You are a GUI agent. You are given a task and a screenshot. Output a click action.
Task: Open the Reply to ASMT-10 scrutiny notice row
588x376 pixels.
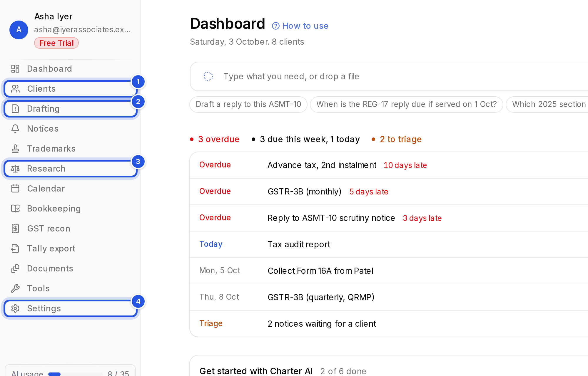[x=389, y=218]
